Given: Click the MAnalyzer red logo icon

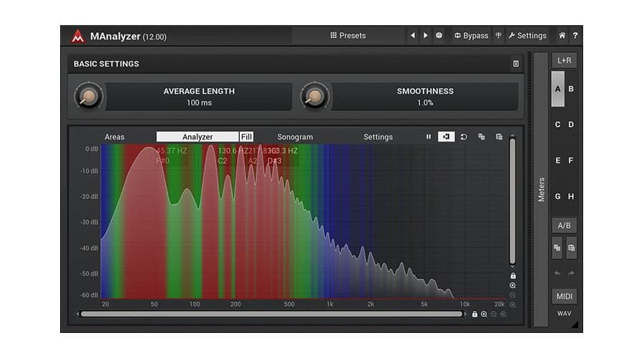Looking at the screenshot, I should click(77, 37).
